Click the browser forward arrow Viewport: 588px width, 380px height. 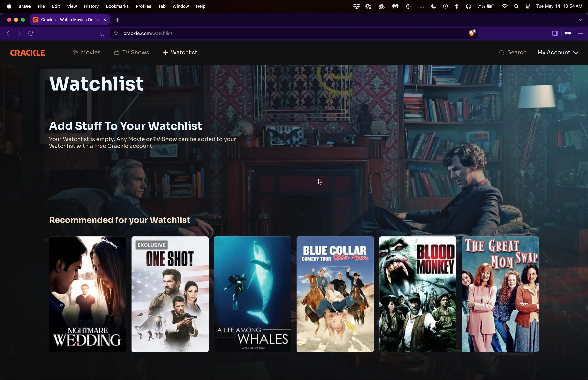click(19, 33)
